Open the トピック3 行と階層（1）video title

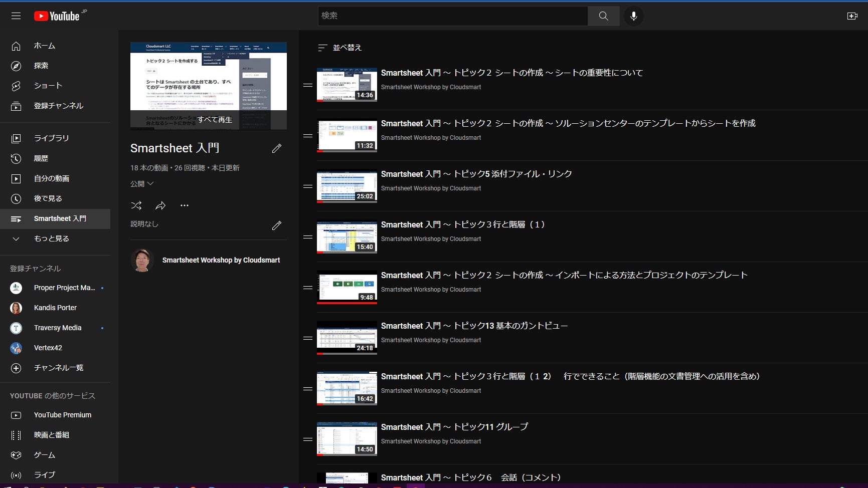click(463, 224)
